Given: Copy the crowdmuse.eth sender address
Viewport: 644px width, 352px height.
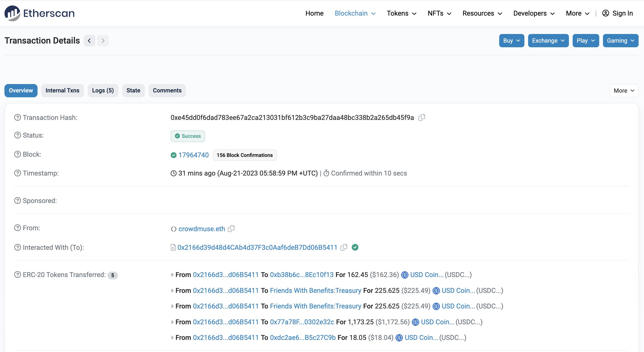Looking at the screenshot, I should [231, 229].
